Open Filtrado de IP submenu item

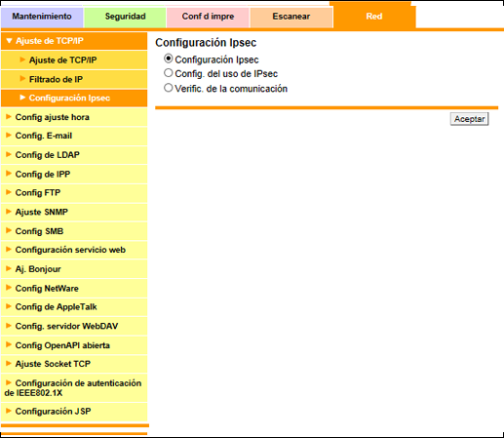click(74, 79)
